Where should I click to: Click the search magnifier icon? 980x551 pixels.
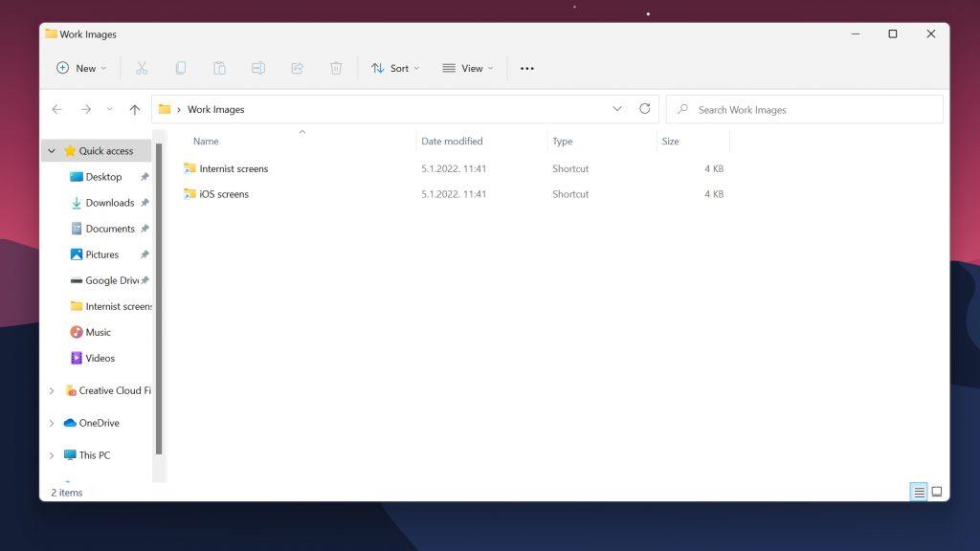pos(682,109)
